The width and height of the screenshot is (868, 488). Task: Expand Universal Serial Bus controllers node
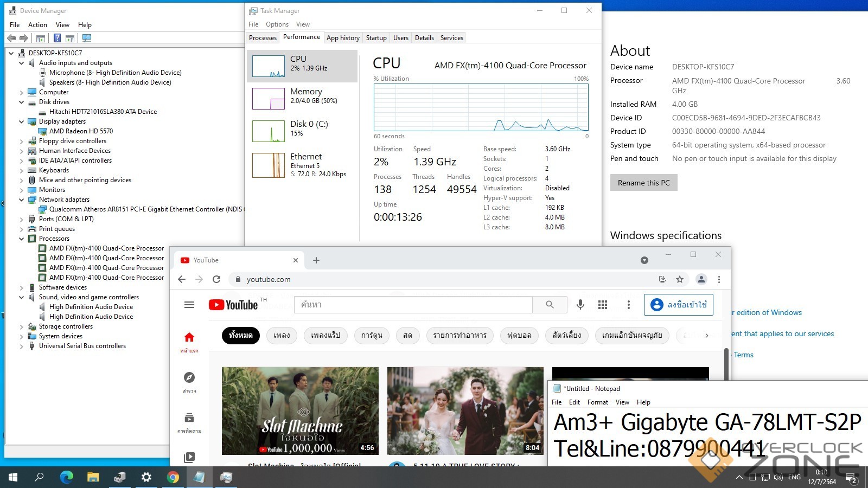22,346
